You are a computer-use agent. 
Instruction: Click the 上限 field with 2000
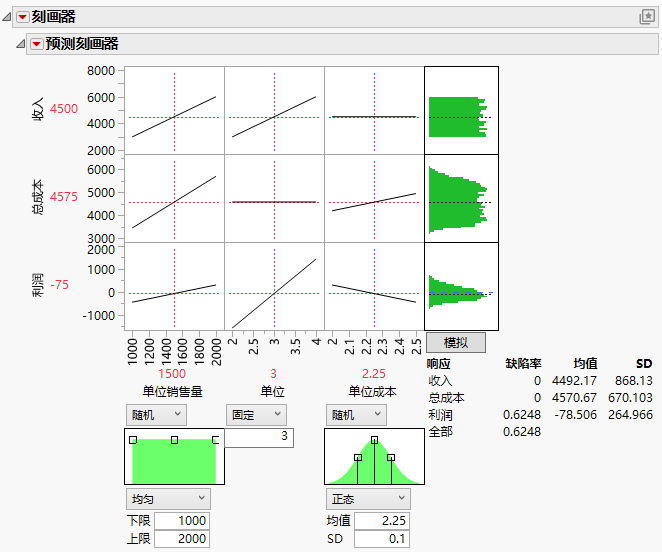[x=182, y=539]
